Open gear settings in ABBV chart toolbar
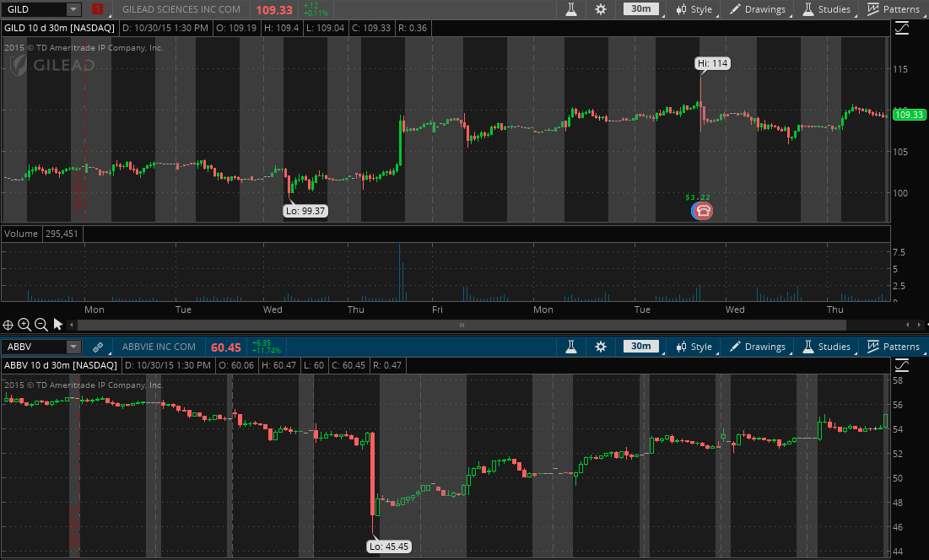Viewport: 929px width, 560px height. (x=601, y=347)
